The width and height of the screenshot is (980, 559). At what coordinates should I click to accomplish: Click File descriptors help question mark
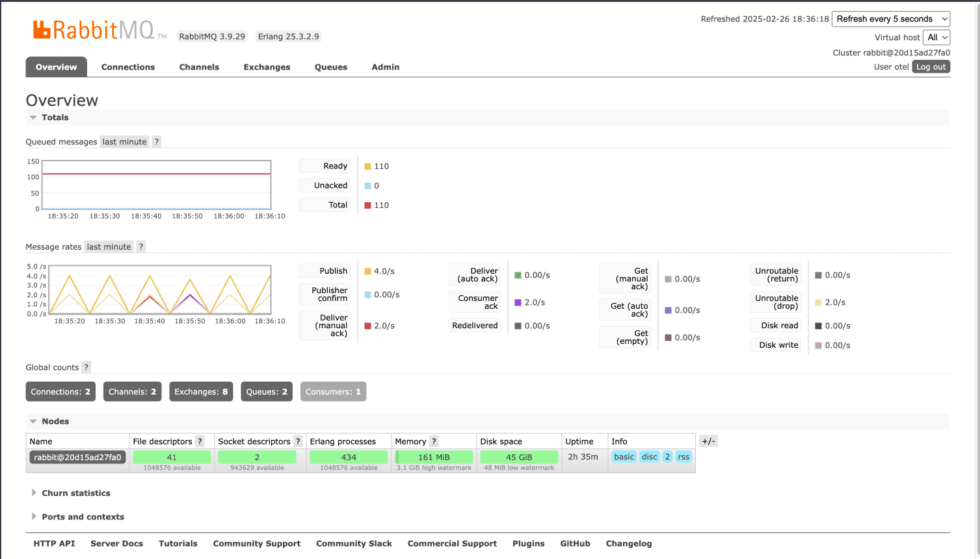200,441
